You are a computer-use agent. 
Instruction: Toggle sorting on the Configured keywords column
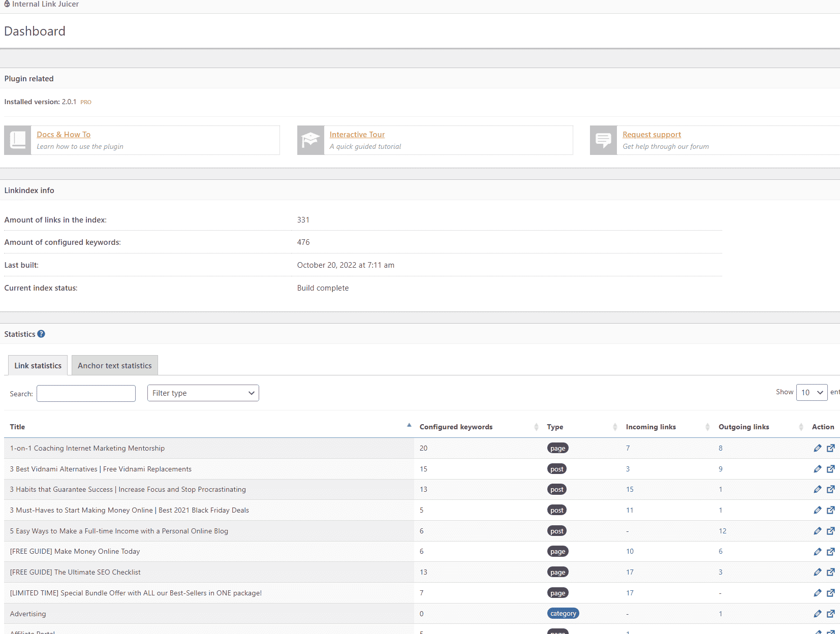click(536, 427)
